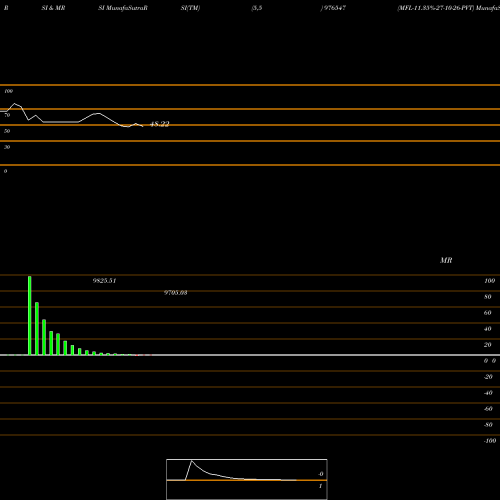Open the mini overview chart at bottom
Screen dimensions: 500x500
247,479
